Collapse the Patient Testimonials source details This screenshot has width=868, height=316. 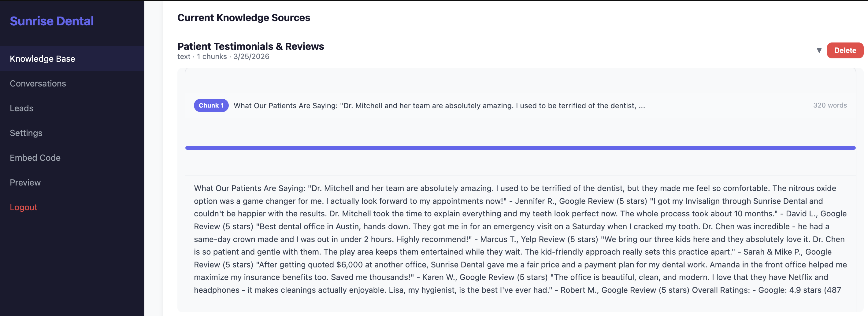point(819,50)
